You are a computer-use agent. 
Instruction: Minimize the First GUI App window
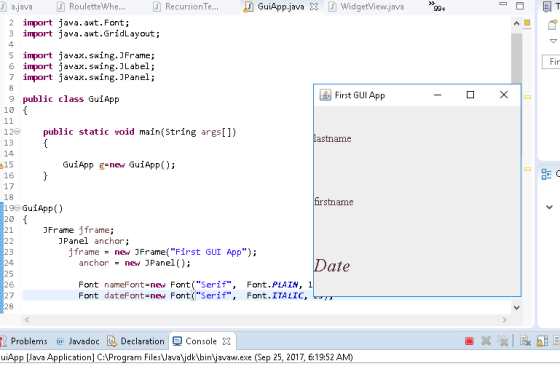click(438, 95)
